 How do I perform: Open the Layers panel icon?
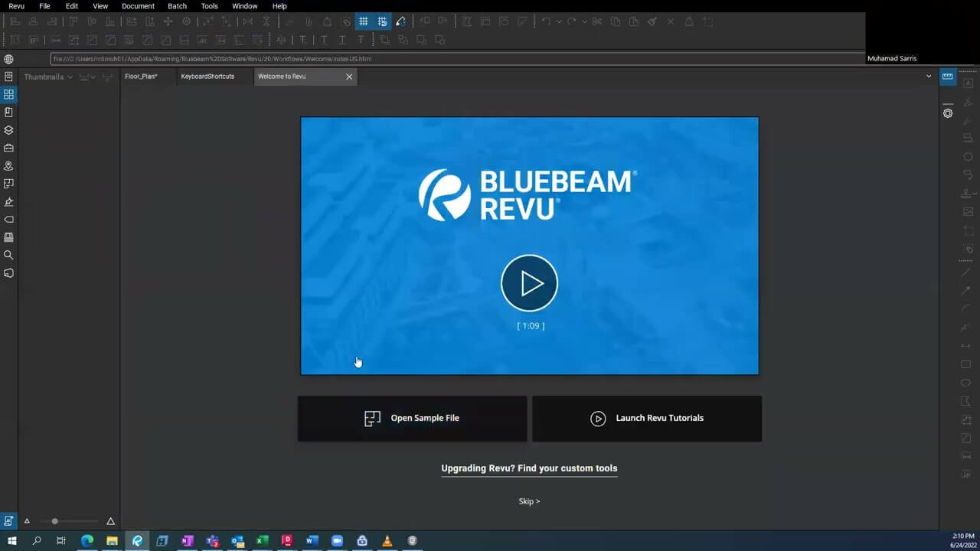coord(8,130)
